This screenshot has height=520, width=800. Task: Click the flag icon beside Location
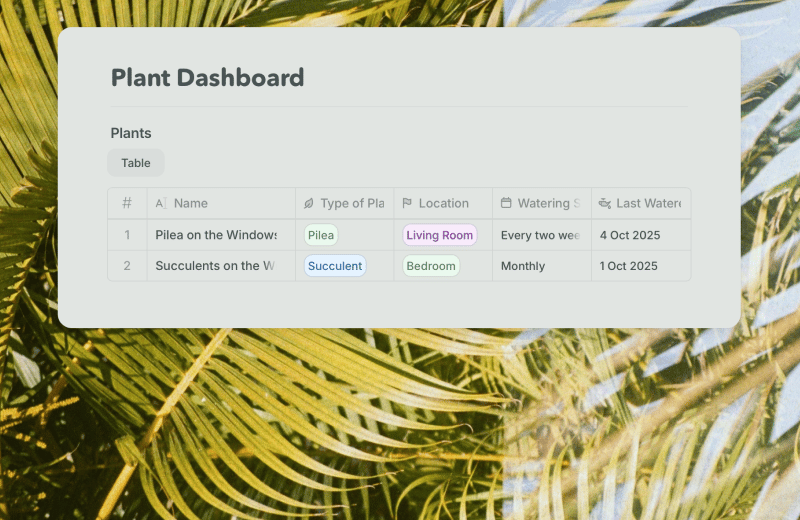[x=407, y=203]
